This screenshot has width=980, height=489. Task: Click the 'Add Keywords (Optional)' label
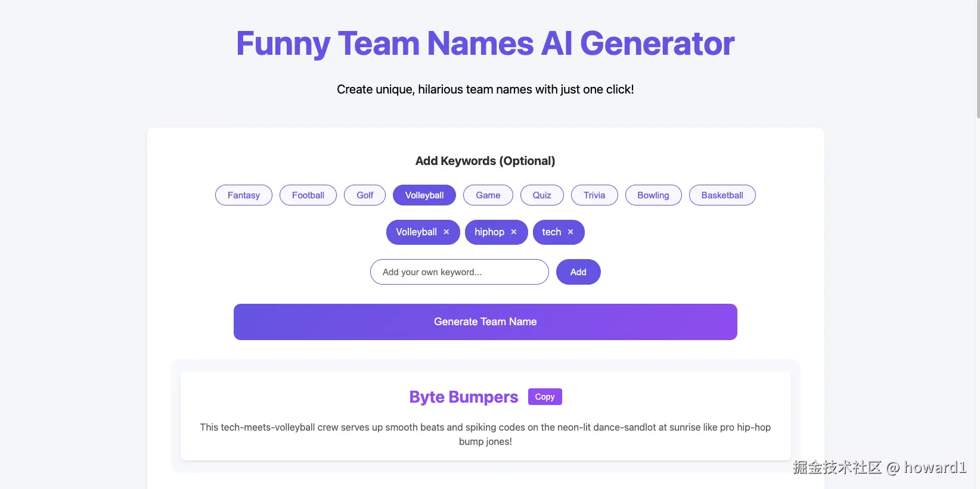(485, 161)
